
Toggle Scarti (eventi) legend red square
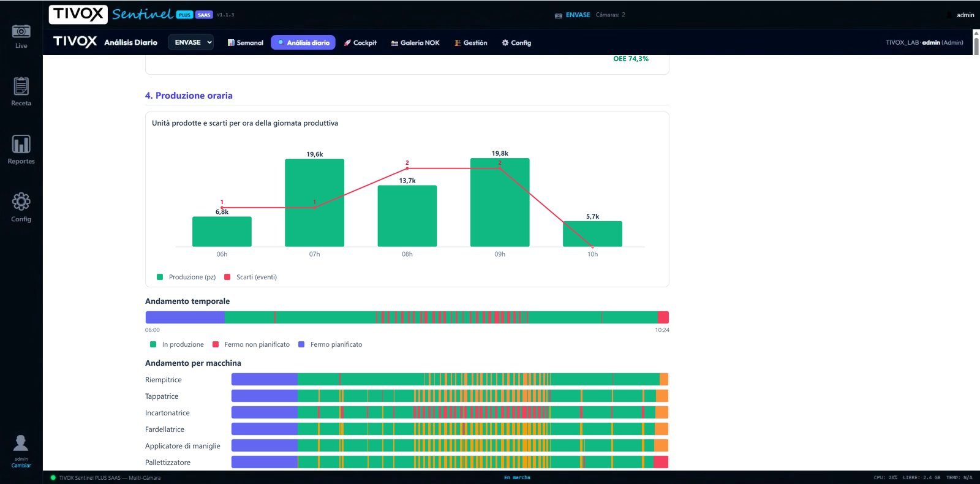pos(227,277)
